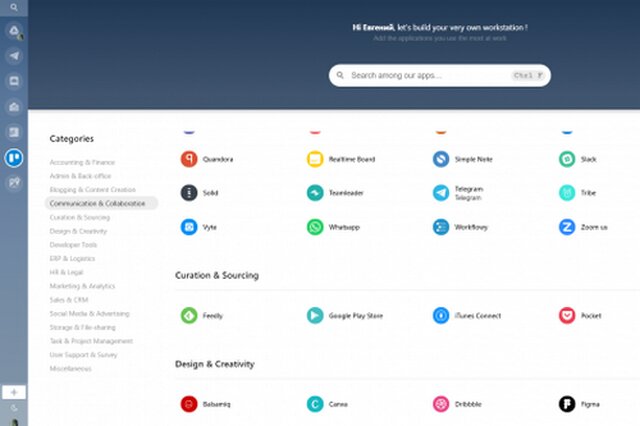Open ERP & Logistics category

(72, 258)
